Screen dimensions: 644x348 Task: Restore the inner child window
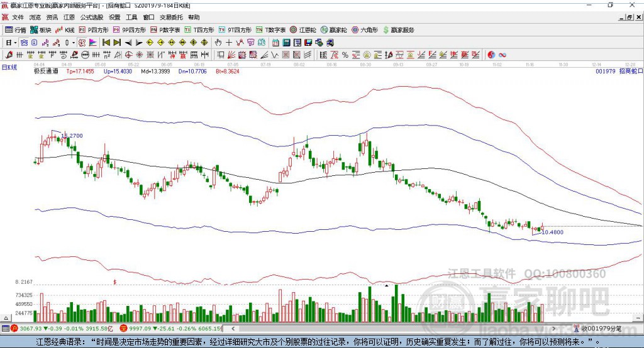[x=630, y=17]
